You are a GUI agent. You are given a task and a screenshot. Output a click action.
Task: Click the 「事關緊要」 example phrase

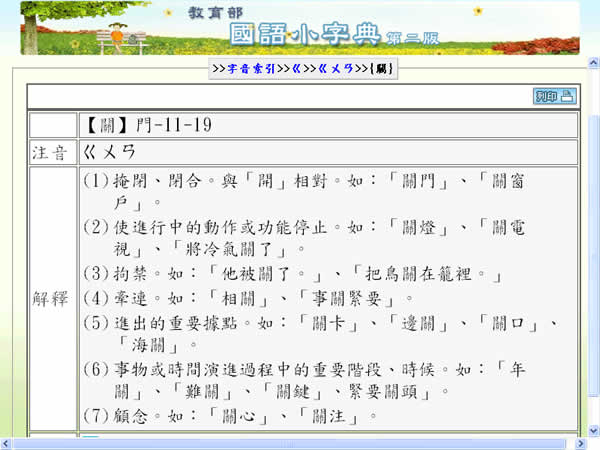click(x=347, y=298)
